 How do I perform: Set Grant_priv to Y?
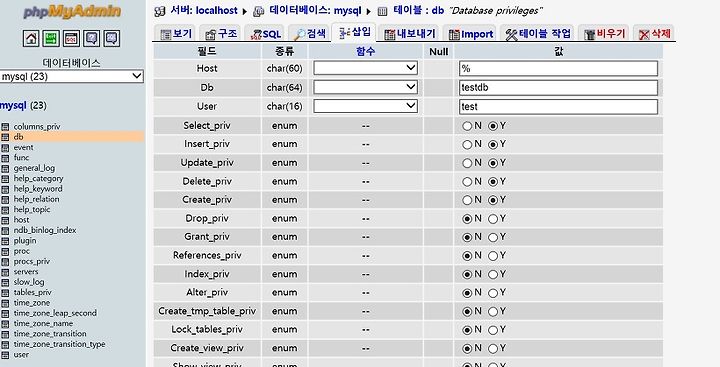[x=493, y=237]
